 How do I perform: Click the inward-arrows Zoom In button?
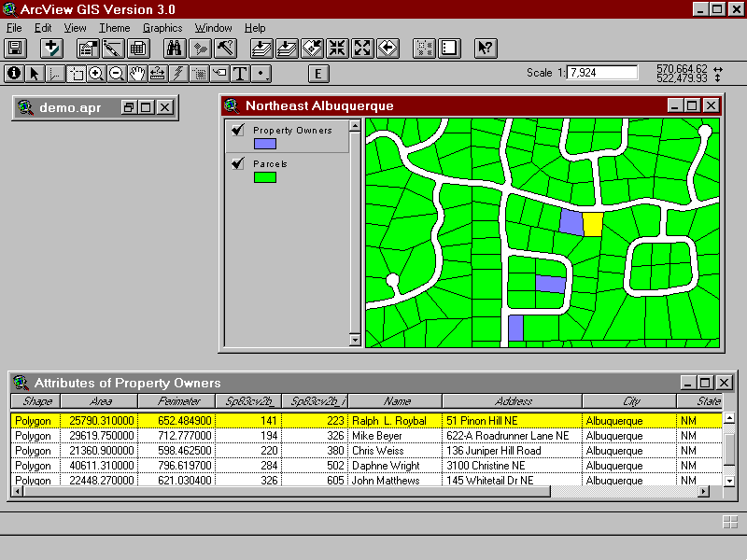click(x=338, y=49)
